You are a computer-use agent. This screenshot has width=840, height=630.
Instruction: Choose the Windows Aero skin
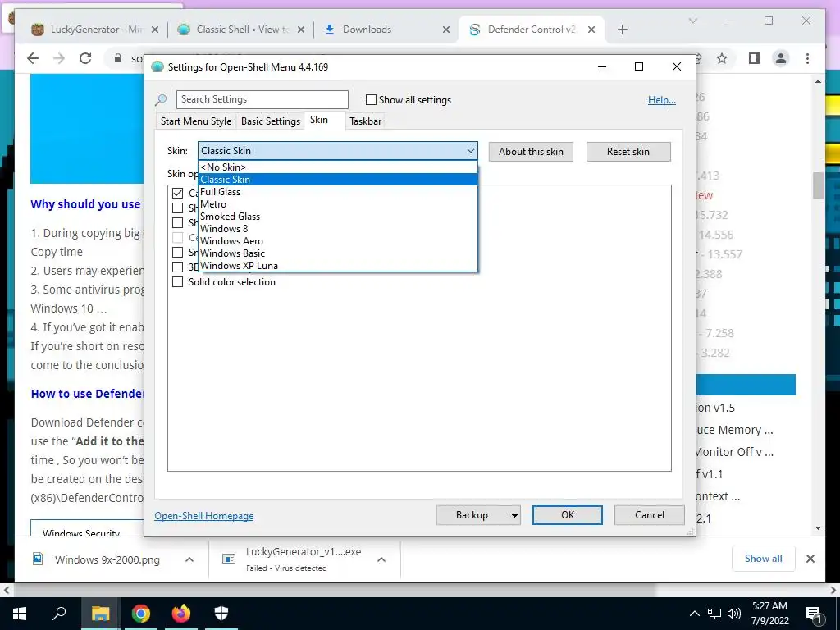pos(337,241)
